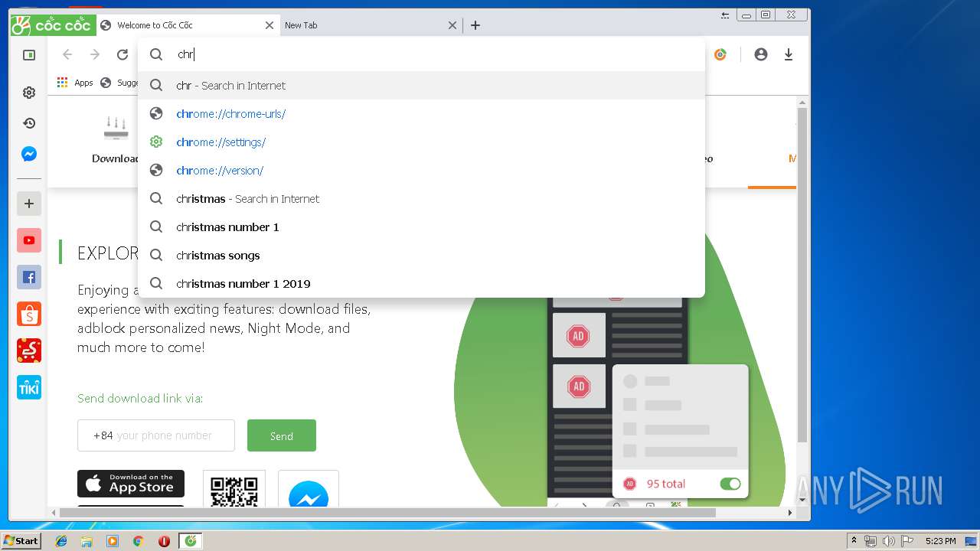
Task: Open the Cốc Cốc main menu logo
Action: point(53,25)
